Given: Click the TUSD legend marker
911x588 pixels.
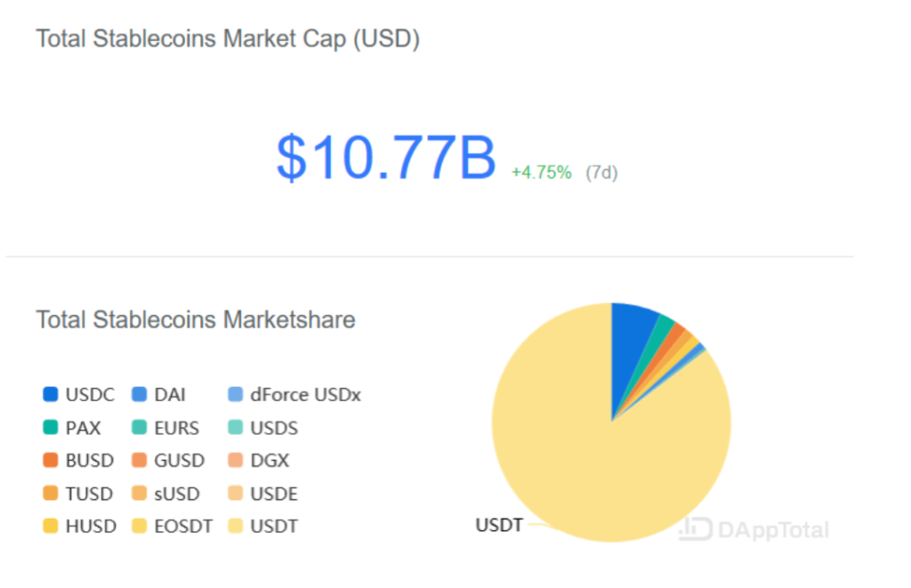Looking at the screenshot, I should pos(51,494).
